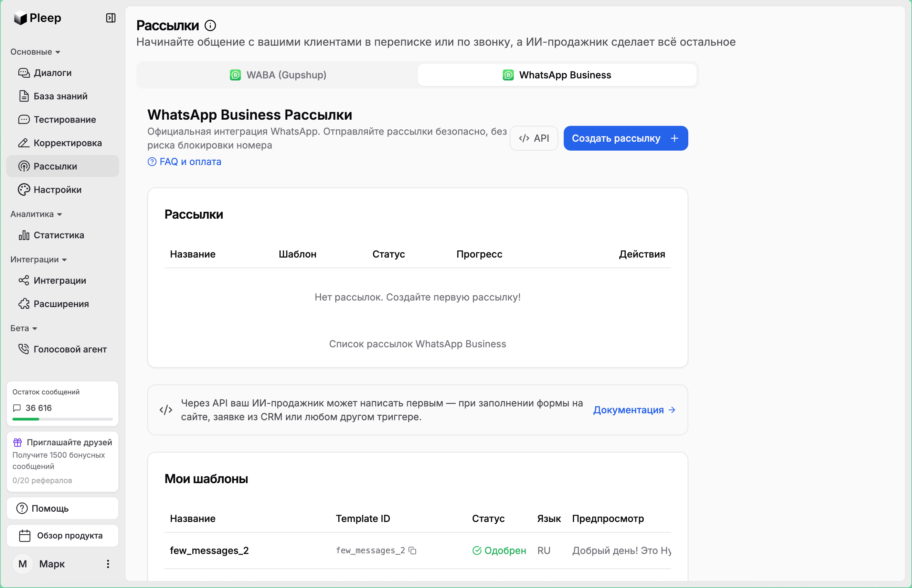
Task: Click the Расширения puzzle piece icon
Action: point(24,304)
